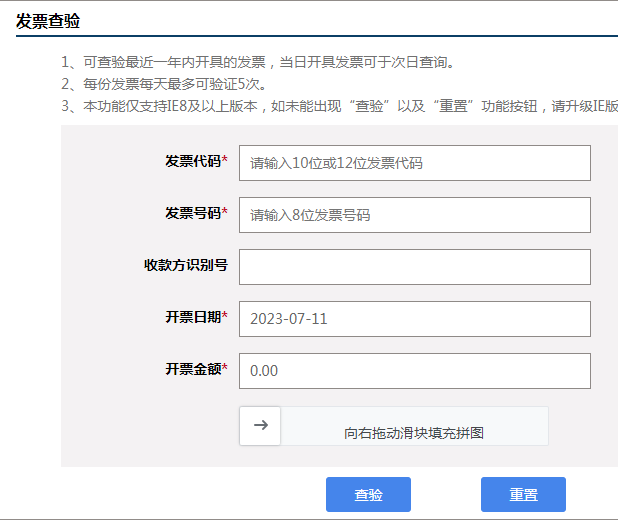This screenshot has width=618, height=521.
Task: Focus the 发票号码 8位 input field
Action: click(415, 215)
